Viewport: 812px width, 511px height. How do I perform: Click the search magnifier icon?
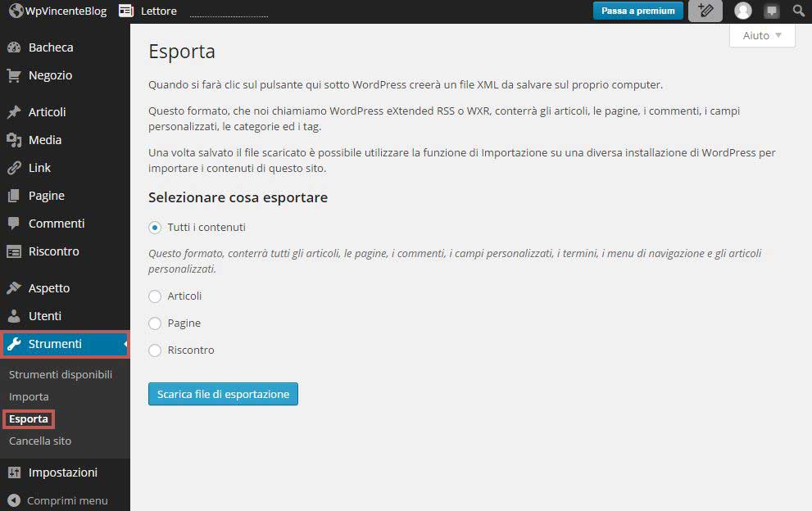[799, 11]
